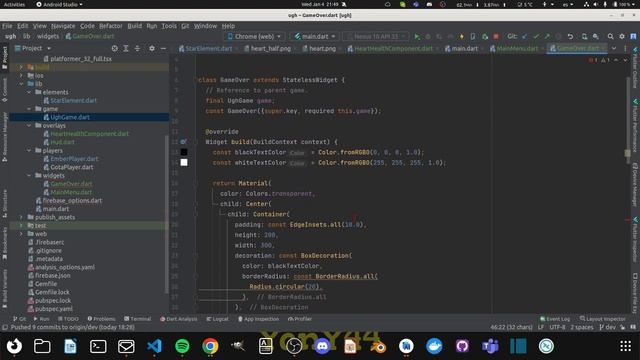640x360 pixels.
Task: Open Chrome (web) device selector dropdown
Action: (254, 36)
